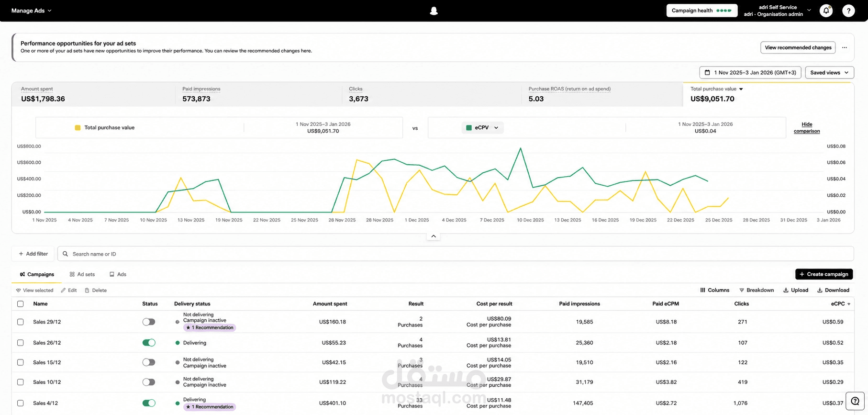The height and width of the screenshot is (415, 868).
Task: Click the green eCPV legend swatch
Action: pos(469,128)
